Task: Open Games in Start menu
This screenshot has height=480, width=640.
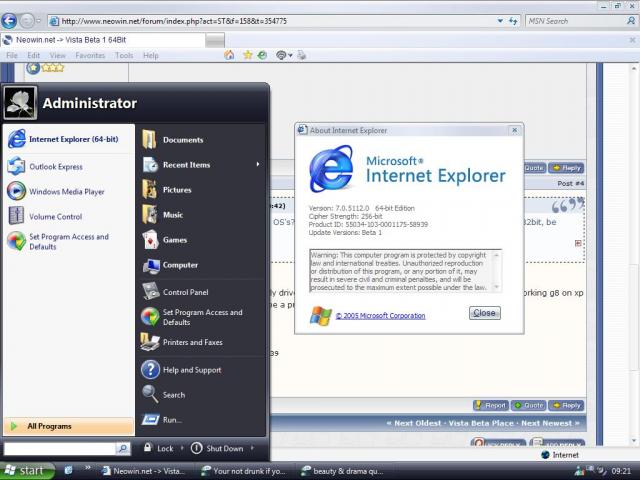Action: [201, 240]
